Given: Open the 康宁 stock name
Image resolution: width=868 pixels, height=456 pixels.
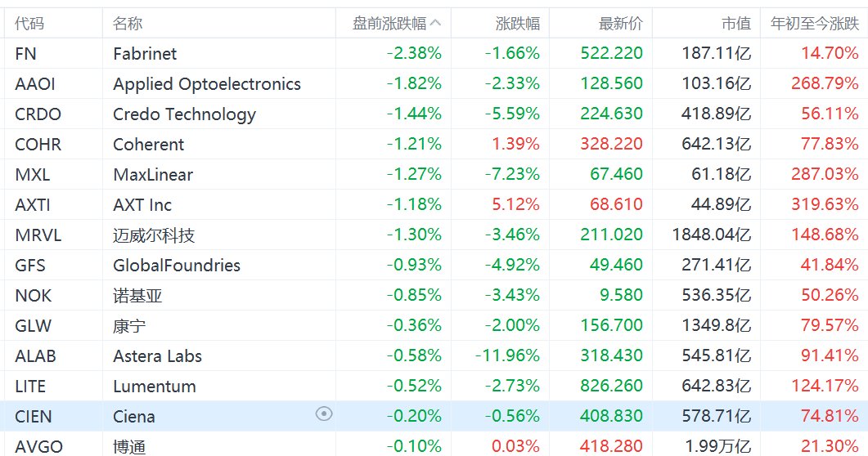Looking at the screenshot, I should click(x=129, y=326).
